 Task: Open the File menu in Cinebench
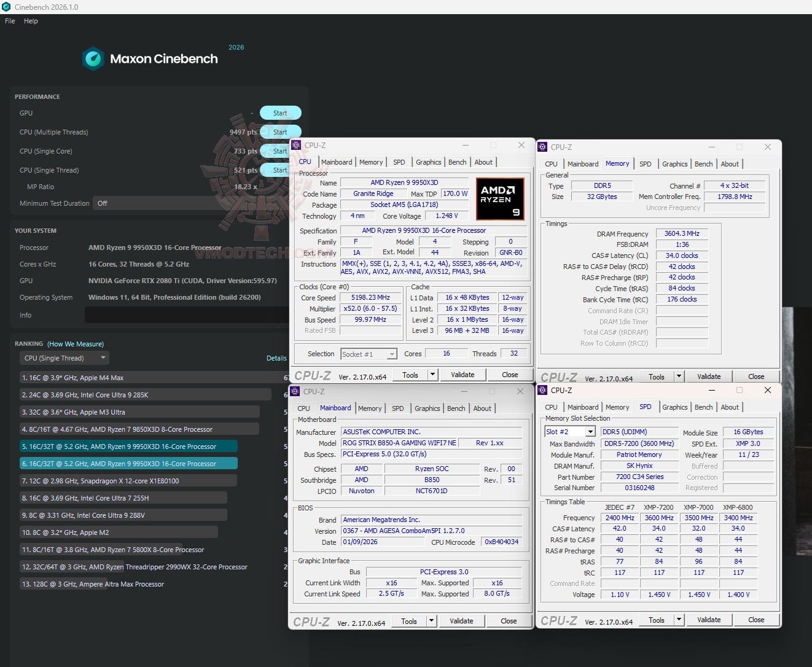tap(10, 21)
